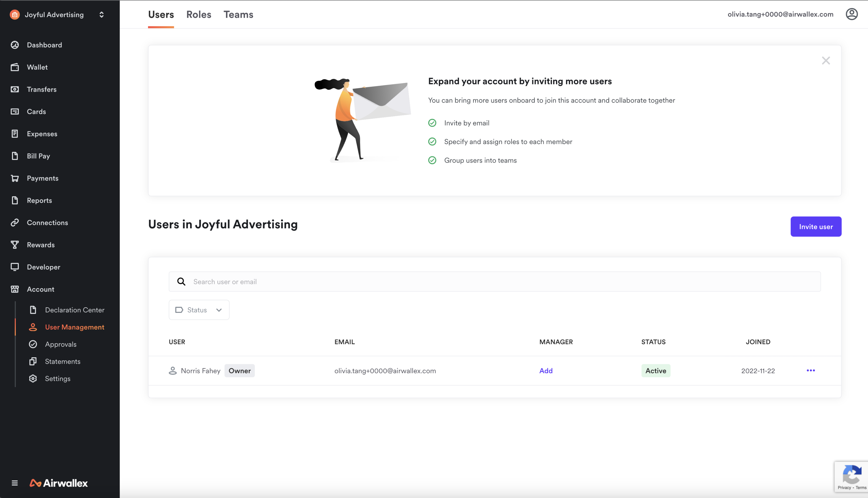868x498 pixels.
Task: Click the olivia.tang+0000@airwallex.com header account email
Action: (x=781, y=14)
